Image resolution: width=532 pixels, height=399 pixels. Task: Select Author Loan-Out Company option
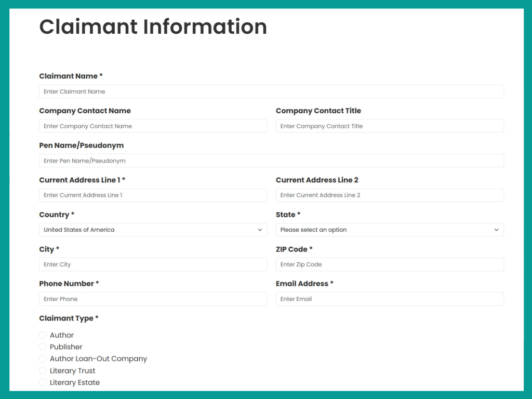pos(43,359)
